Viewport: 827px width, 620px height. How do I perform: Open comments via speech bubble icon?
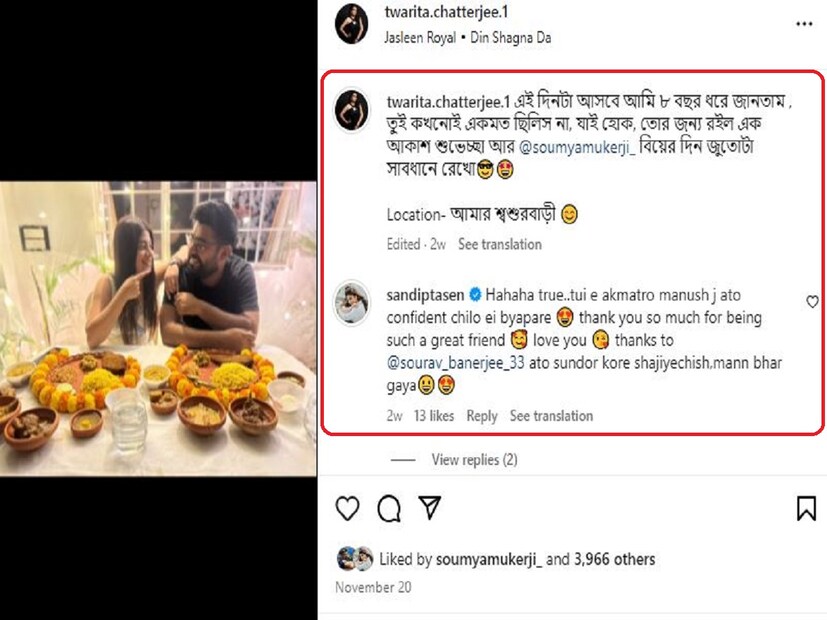click(389, 508)
